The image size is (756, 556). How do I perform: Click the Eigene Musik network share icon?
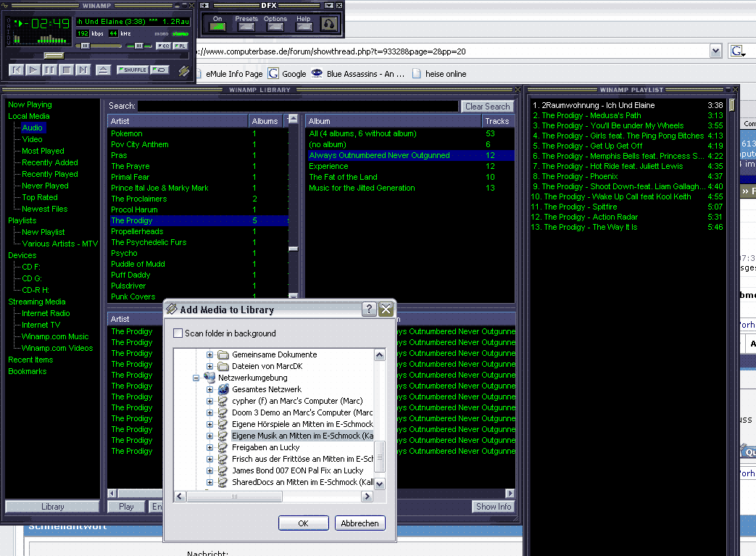(x=223, y=436)
